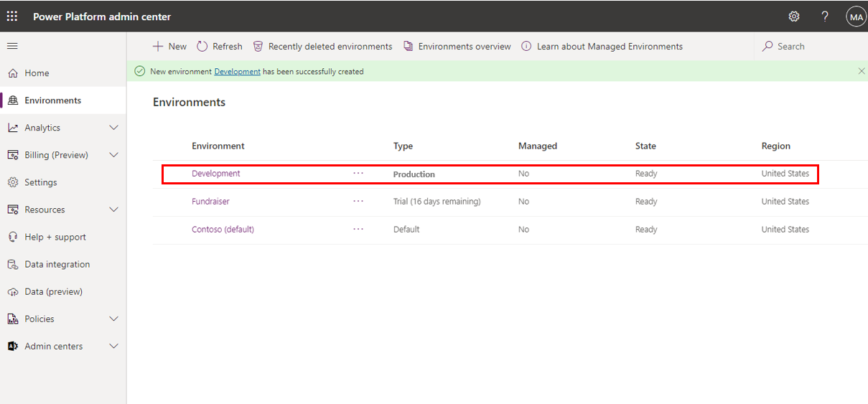The image size is (868, 404).
Task: Open Learn about Managed Environments
Action: point(602,46)
